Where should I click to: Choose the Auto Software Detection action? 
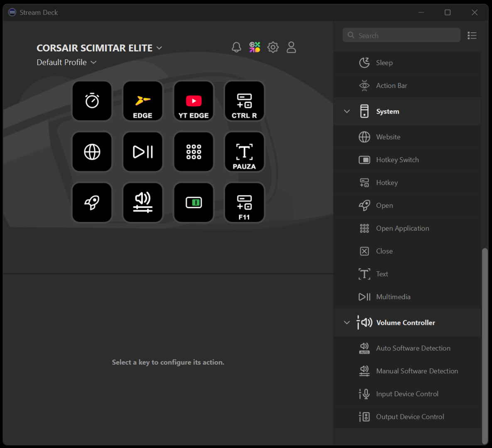tap(413, 348)
